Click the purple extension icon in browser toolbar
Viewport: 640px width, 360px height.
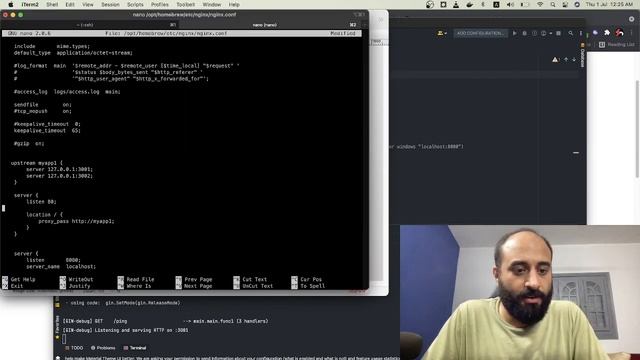[595, 33]
